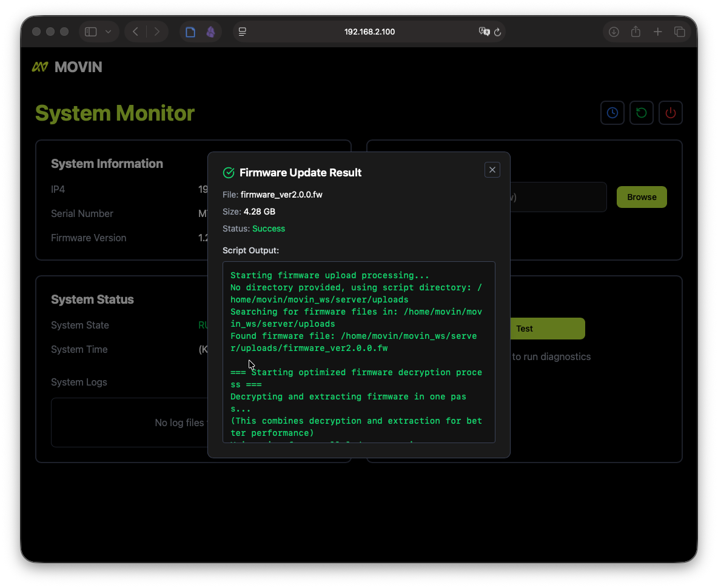Click the red power icon button

671,113
